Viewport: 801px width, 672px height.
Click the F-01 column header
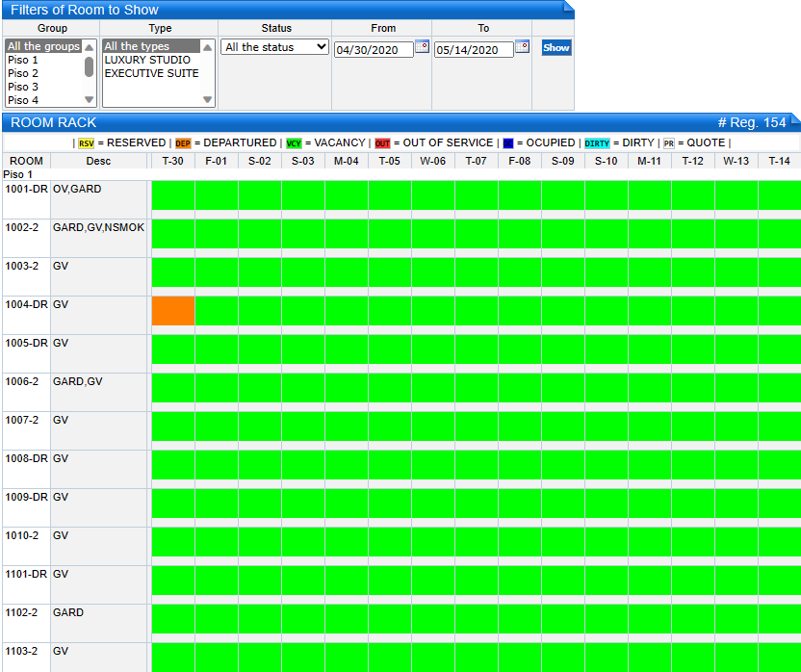[x=216, y=161]
